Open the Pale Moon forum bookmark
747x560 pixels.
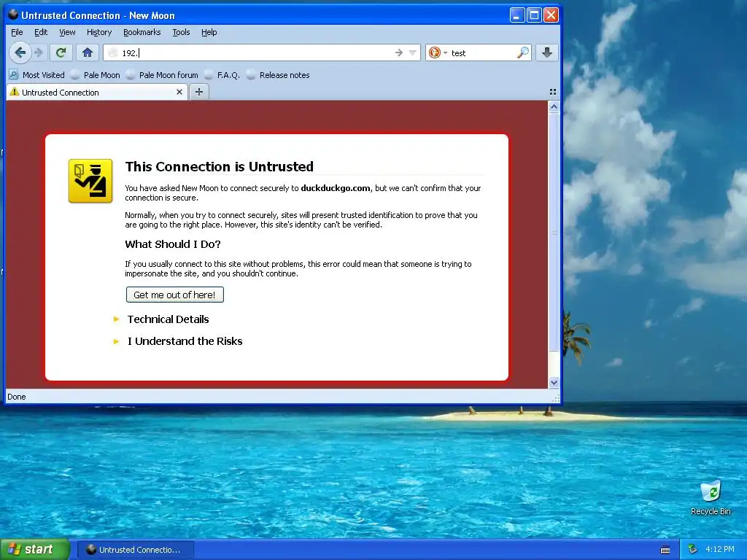pyautogui.click(x=162, y=75)
